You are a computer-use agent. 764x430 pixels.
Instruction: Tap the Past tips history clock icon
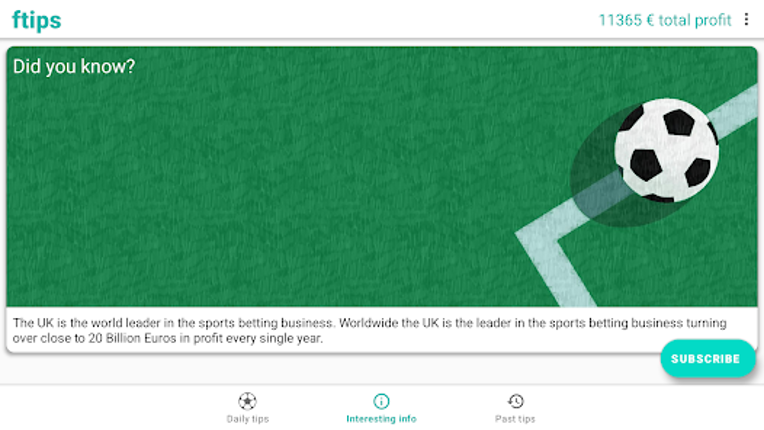pyautogui.click(x=515, y=401)
